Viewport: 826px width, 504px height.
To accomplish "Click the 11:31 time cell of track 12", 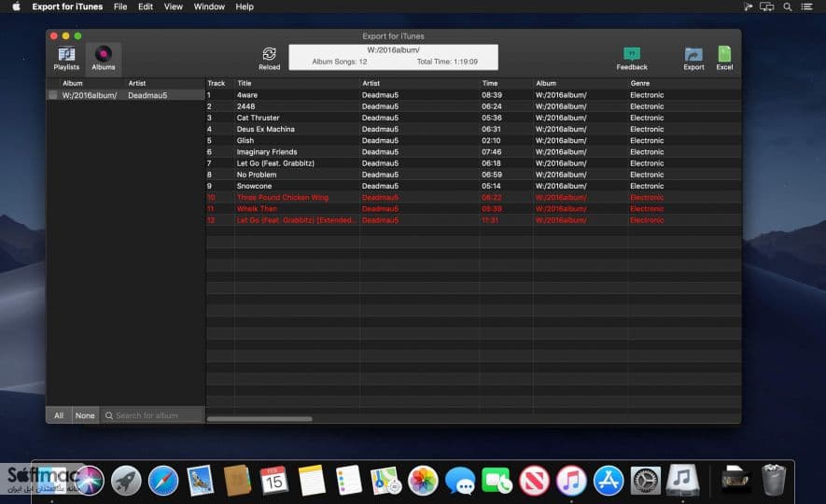I will click(x=490, y=220).
